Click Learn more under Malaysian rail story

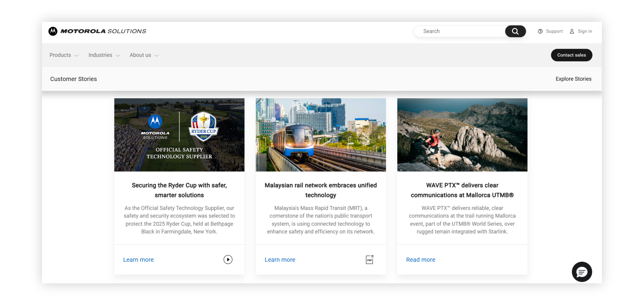point(280,260)
